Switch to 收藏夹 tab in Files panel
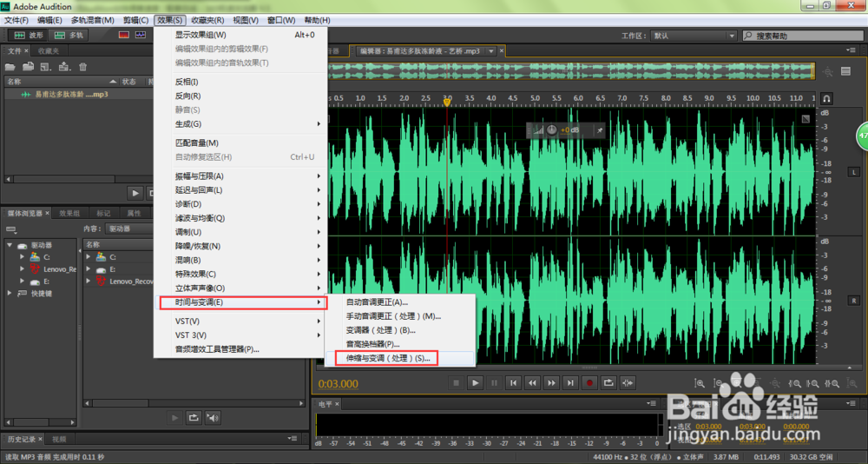The height and width of the screenshot is (464, 868). tap(48, 50)
